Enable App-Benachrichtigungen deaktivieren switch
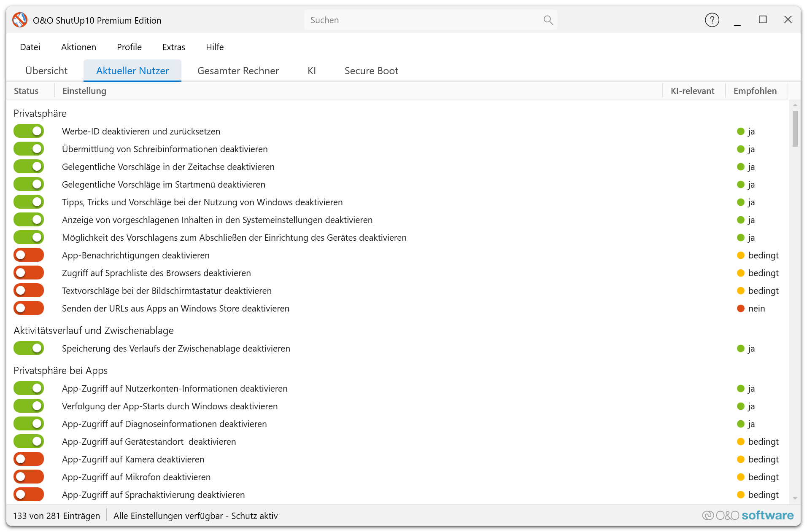Viewport: 807px width, 532px height. pyautogui.click(x=29, y=255)
